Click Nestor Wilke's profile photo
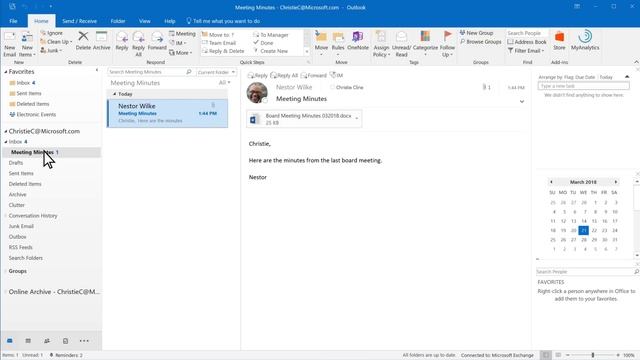Image resolution: width=640 pixels, height=360 pixels. [x=257, y=93]
